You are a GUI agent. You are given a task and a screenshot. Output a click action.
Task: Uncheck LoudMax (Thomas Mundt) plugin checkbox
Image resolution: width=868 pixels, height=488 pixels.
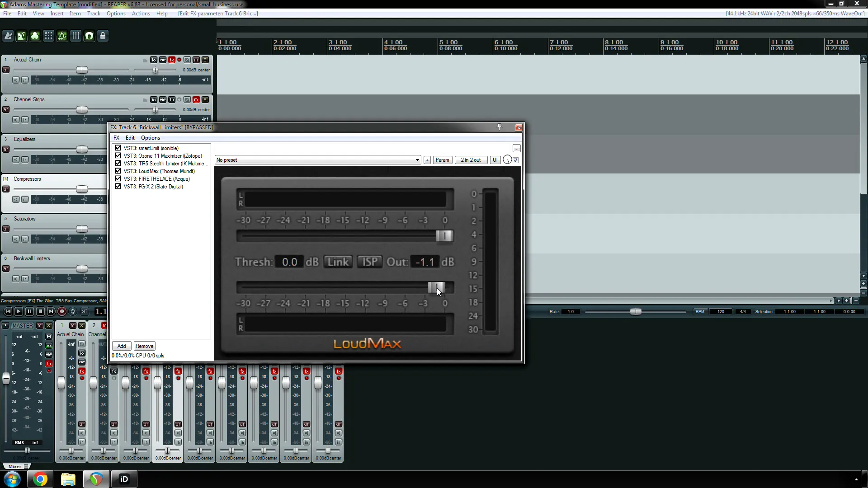coord(118,171)
